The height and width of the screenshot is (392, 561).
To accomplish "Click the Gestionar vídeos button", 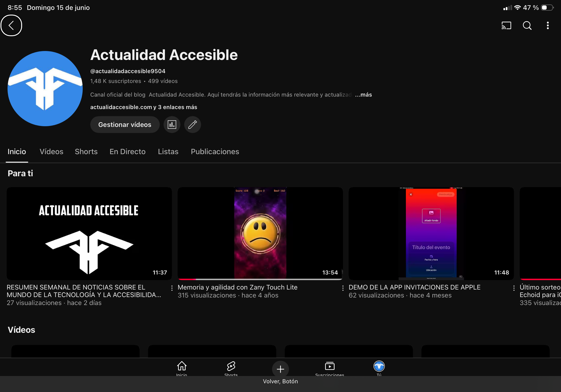I will (x=125, y=125).
